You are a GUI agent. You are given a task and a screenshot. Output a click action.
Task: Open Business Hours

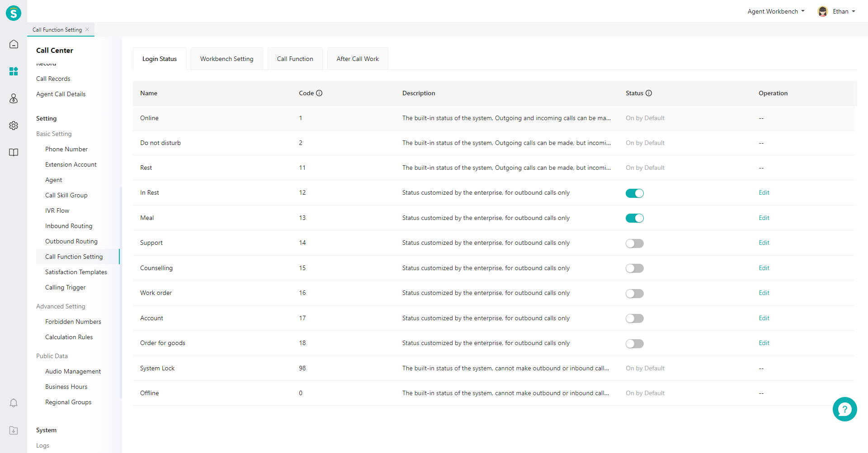(66, 387)
